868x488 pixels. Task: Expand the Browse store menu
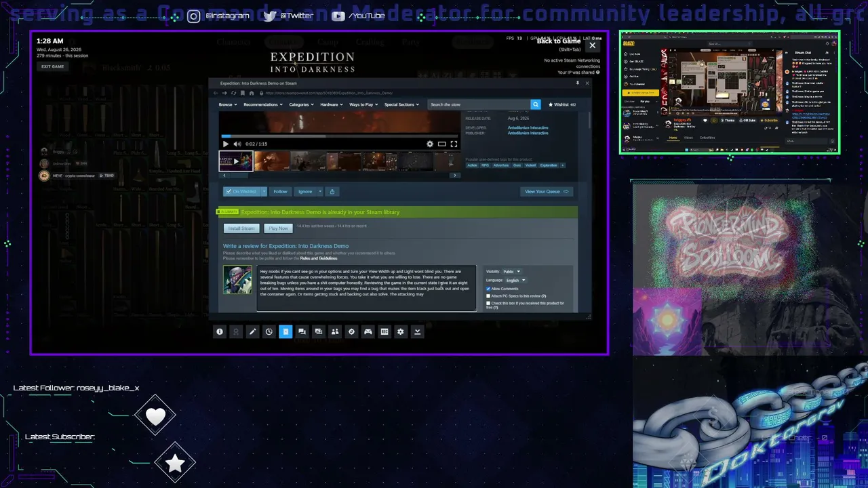228,104
